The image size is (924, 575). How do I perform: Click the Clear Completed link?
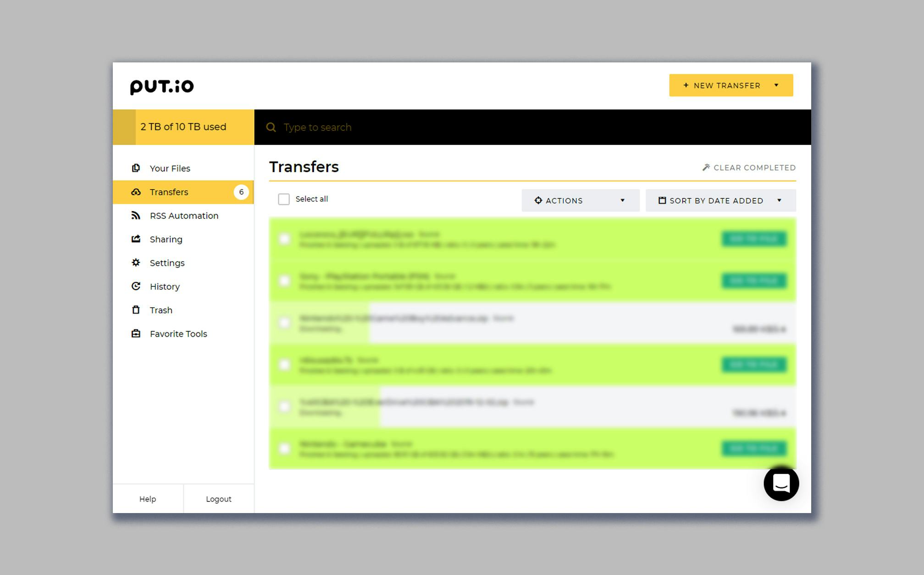pos(749,167)
